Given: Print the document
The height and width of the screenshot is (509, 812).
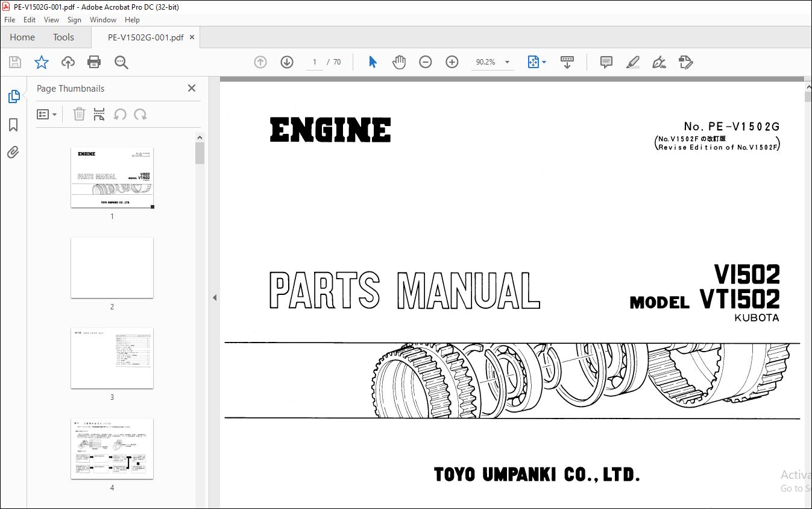Looking at the screenshot, I should [x=94, y=62].
